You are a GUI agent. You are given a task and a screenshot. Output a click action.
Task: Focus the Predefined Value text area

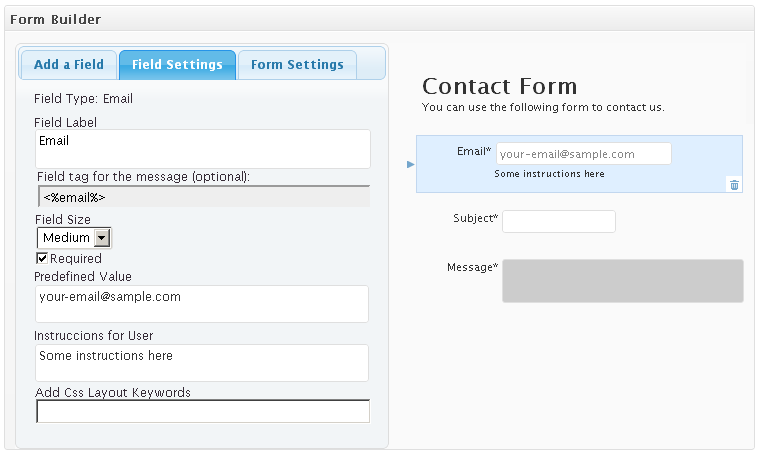[202, 304]
